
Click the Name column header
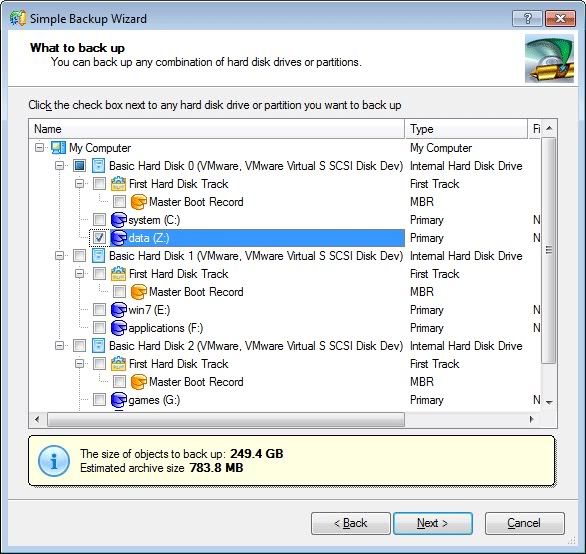pyautogui.click(x=217, y=129)
